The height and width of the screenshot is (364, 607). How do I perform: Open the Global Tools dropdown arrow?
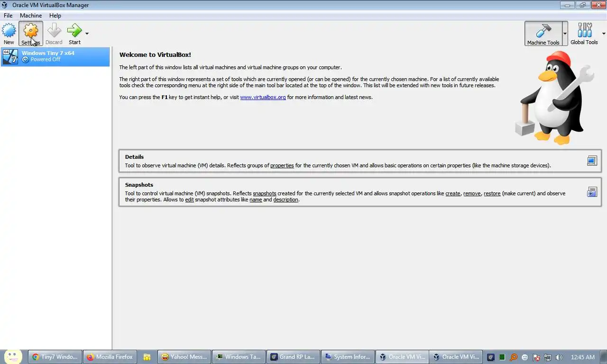(x=604, y=34)
